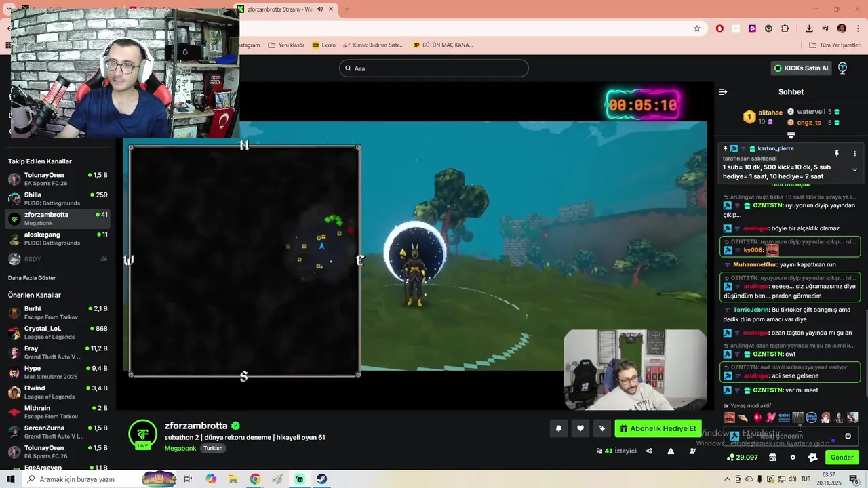Collapse pinned message with chevron
The width and height of the screenshot is (868, 488).
point(854,169)
